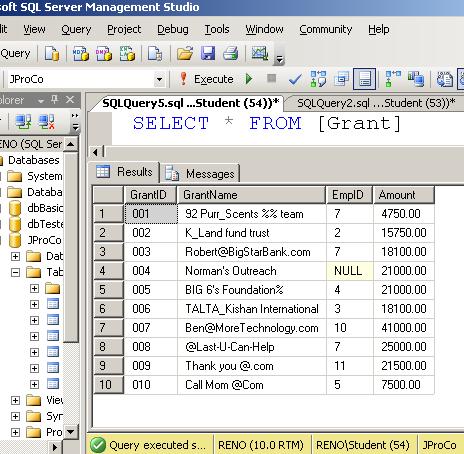Parse the query with the checkmark icon
This screenshot has height=454, width=464.
pyautogui.click(x=295, y=79)
